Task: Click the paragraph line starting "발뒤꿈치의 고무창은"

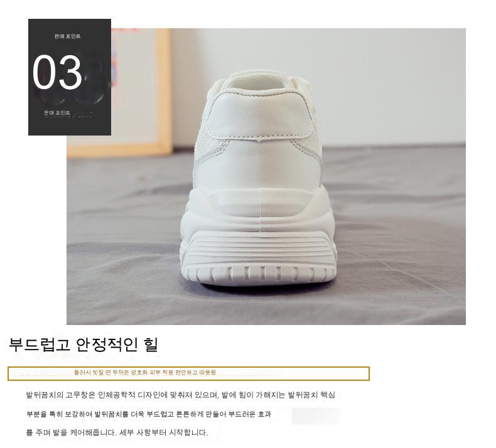Action: tap(180, 395)
